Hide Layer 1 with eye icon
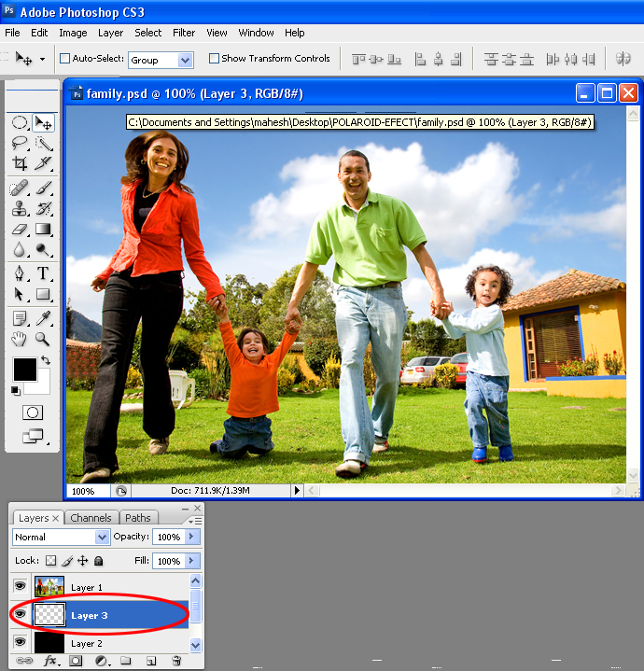Viewport: 644px width, 671px height. coord(21,587)
